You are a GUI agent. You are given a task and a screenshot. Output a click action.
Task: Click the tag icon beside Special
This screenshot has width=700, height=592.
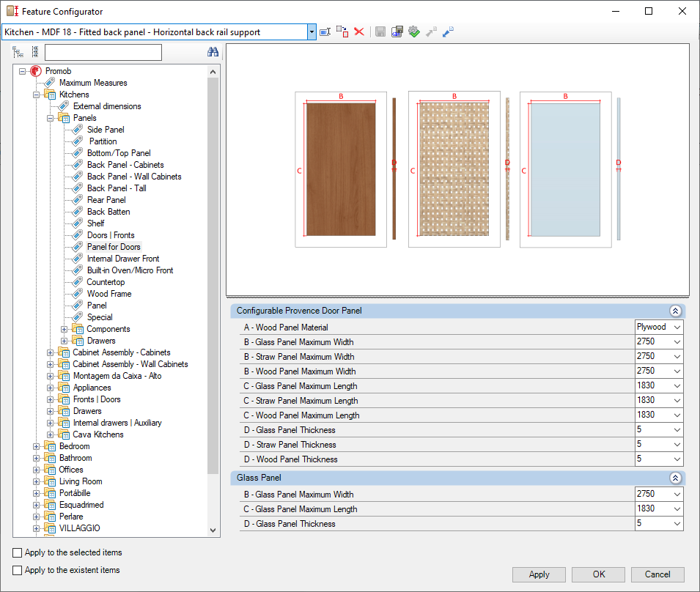pos(78,317)
